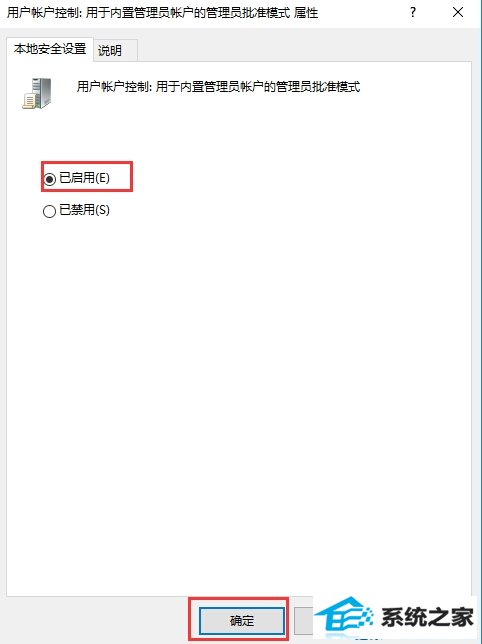Switch to the 说明 tab
The height and width of the screenshot is (644, 482).
(x=110, y=51)
